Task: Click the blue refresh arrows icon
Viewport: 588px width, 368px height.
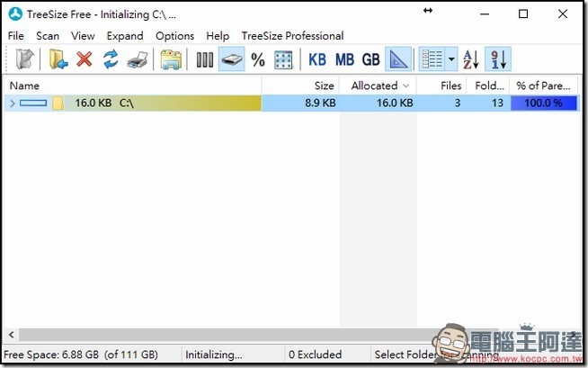Action: click(x=111, y=59)
